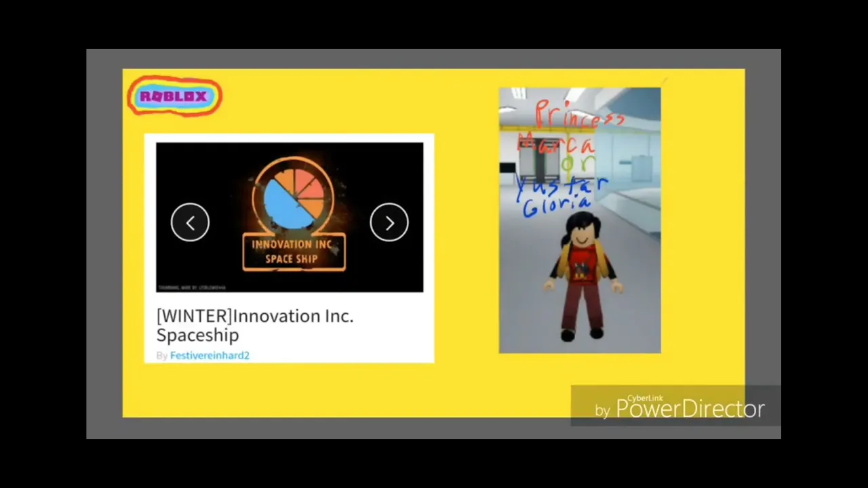
Task: Click the [WINTER]Innovation Inc. Spaceship title
Action: point(255,325)
